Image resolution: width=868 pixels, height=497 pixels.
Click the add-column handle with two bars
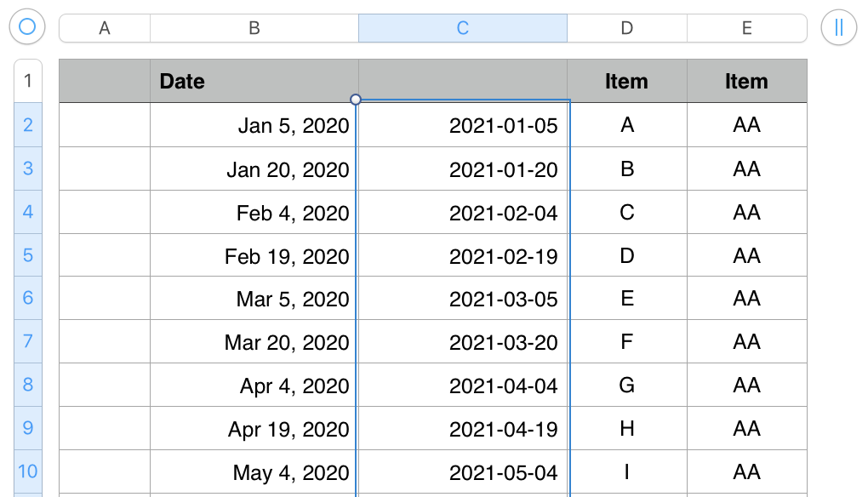click(839, 27)
